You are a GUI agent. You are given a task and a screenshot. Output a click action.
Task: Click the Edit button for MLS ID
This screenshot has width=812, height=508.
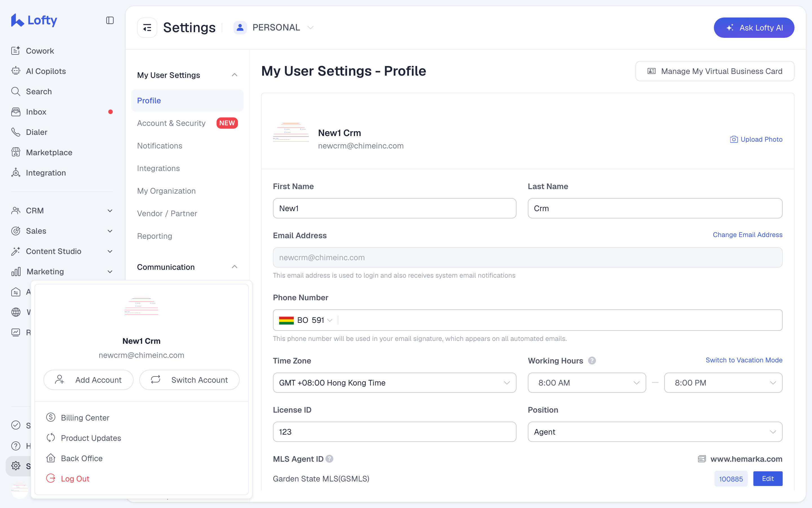point(768,479)
